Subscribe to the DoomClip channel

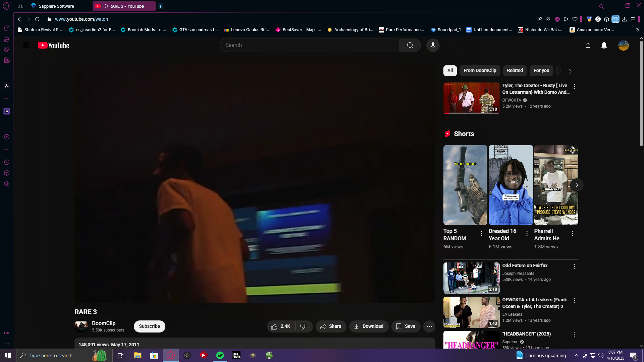coord(149,326)
